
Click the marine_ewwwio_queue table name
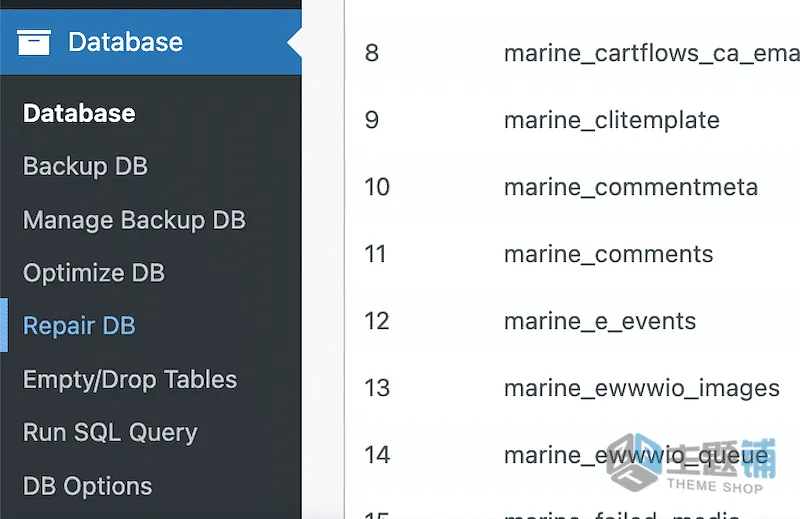(636, 455)
